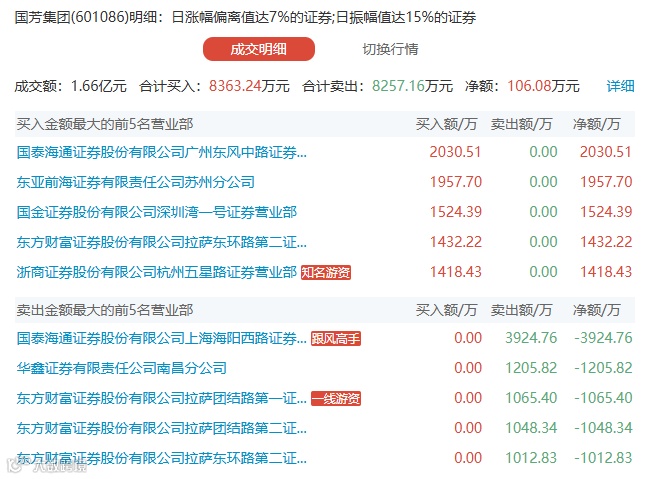Image resolution: width=652 pixels, height=479 pixels.
Task: Click the sell amount 1205.82 cell
Action: tap(531, 368)
